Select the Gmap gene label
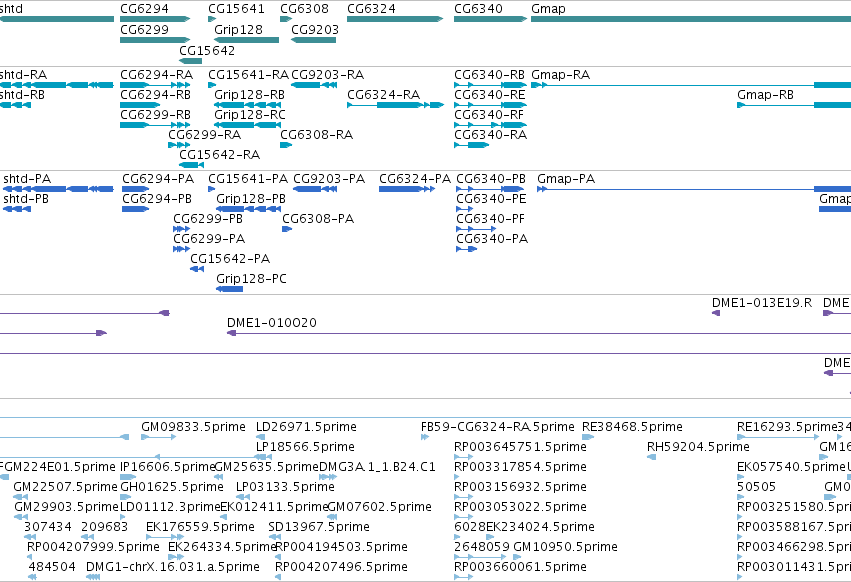 (x=548, y=9)
